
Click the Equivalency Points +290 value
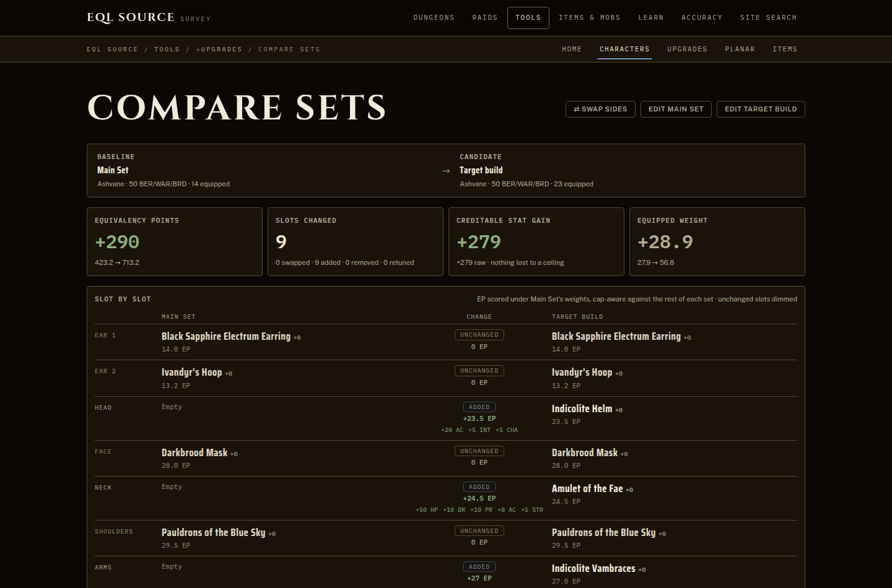coord(117,242)
